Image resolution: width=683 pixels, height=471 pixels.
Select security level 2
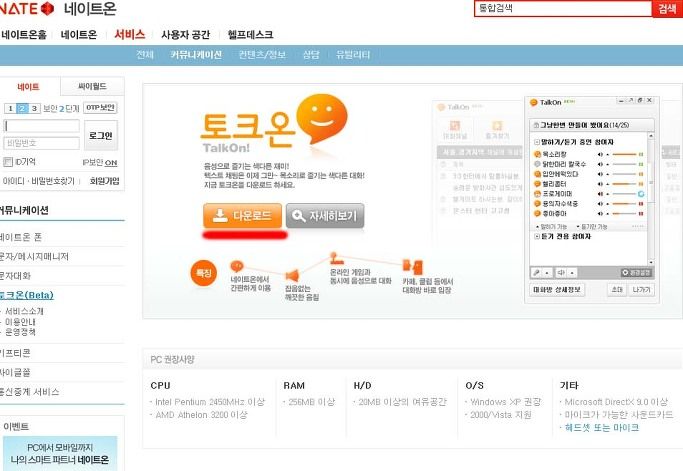(22, 108)
